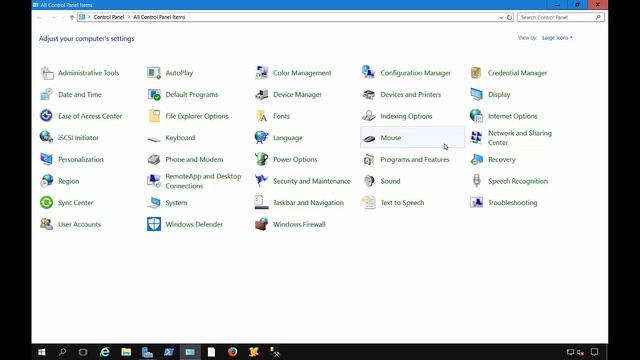Open Security and Maintenance link
The width and height of the screenshot is (640, 360).
tap(311, 181)
